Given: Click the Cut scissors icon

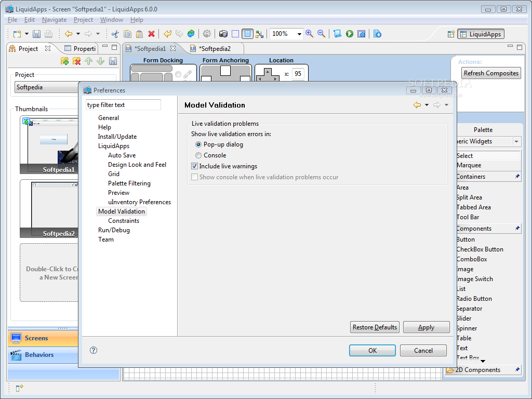Looking at the screenshot, I should coord(115,34).
